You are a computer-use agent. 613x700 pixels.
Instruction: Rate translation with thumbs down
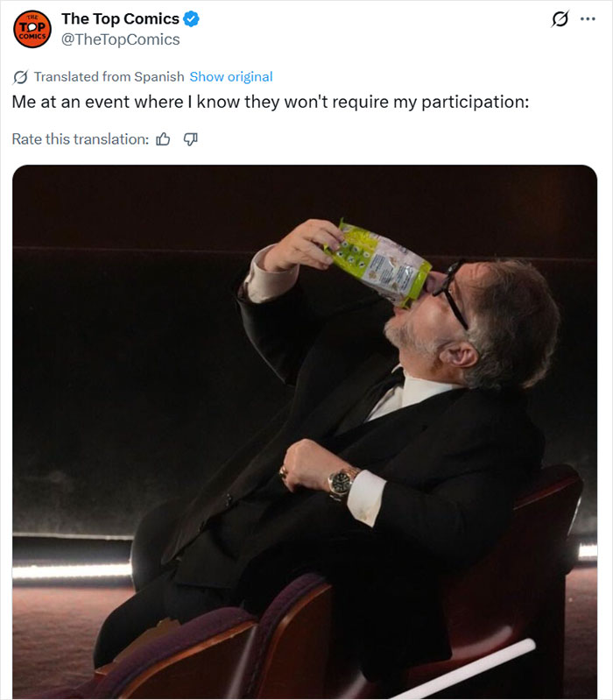(191, 139)
